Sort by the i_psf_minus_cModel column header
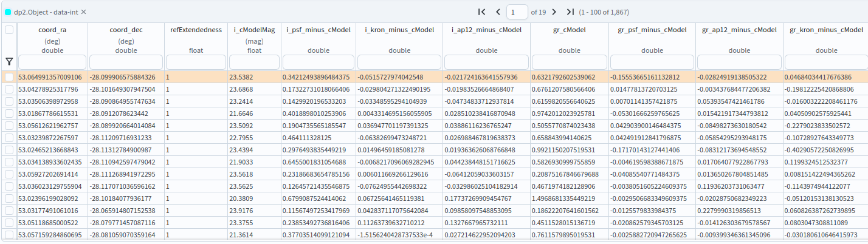The width and height of the screenshot is (868, 244). (x=318, y=30)
